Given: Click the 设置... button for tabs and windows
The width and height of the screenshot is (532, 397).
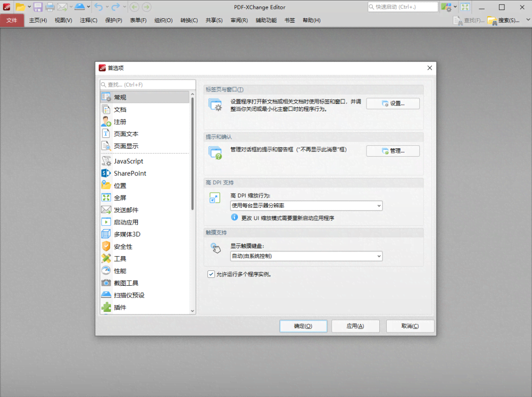Looking at the screenshot, I should (x=393, y=103).
